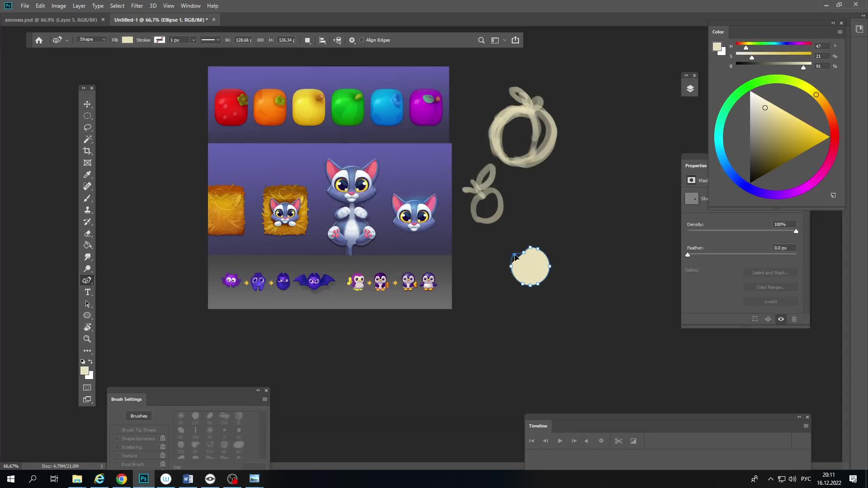Viewport: 868px width, 488px height.
Task: Open the Layer menu
Action: [x=79, y=6]
